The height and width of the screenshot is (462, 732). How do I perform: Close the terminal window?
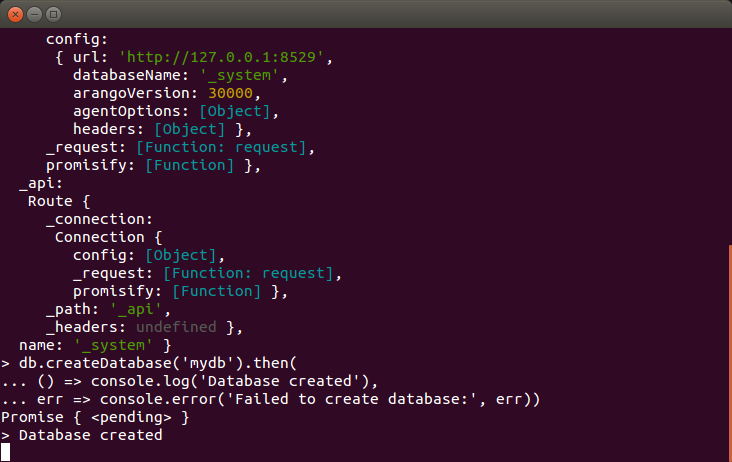point(15,14)
